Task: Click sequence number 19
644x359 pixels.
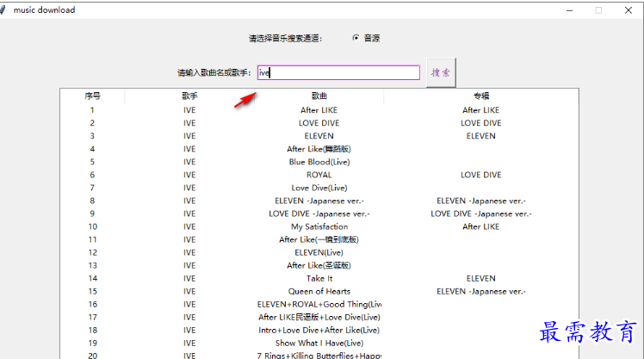Action: coord(92,343)
